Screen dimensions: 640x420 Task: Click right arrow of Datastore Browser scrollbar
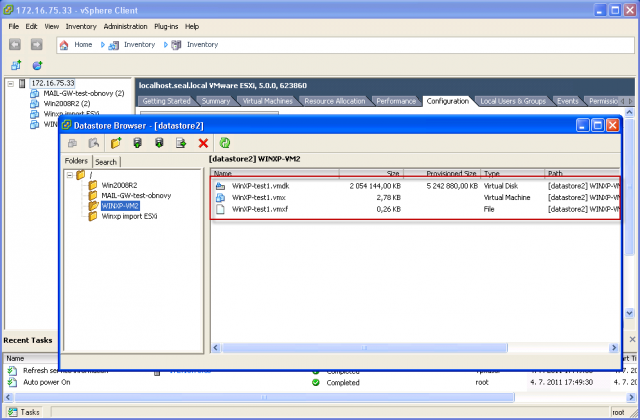coord(614,348)
